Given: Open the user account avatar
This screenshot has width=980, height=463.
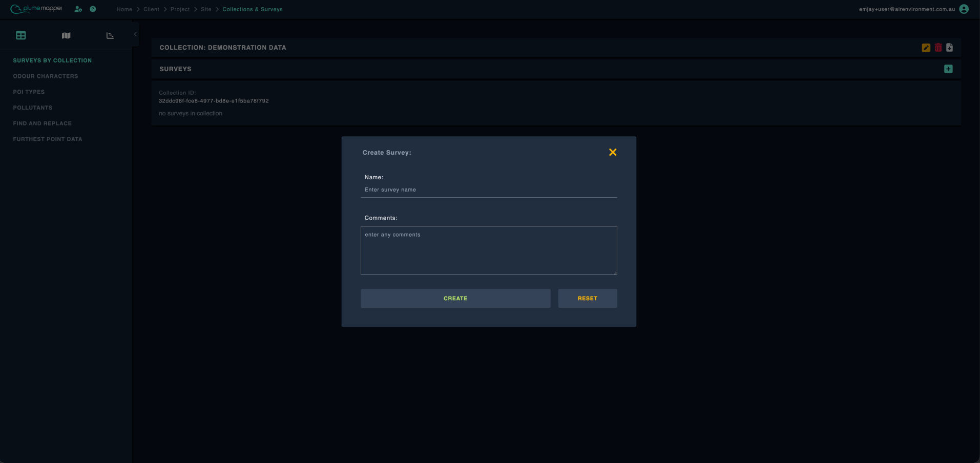Looking at the screenshot, I should (x=964, y=9).
